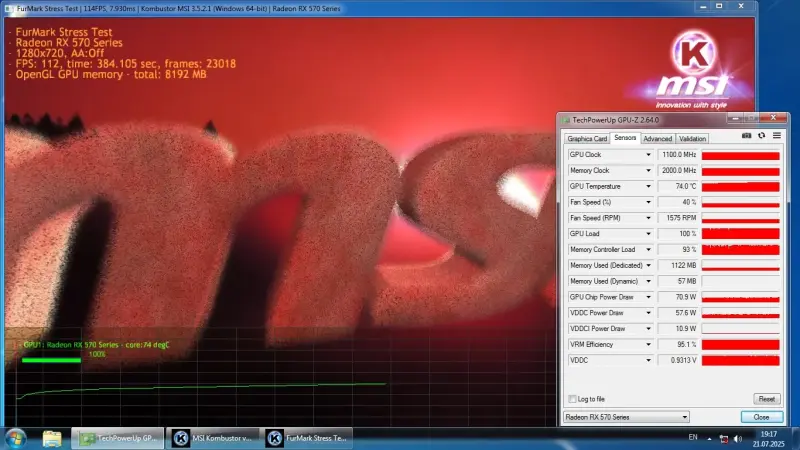Click the Memory Controller Load history graph
The image size is (800, 450).
pos(740,249)
